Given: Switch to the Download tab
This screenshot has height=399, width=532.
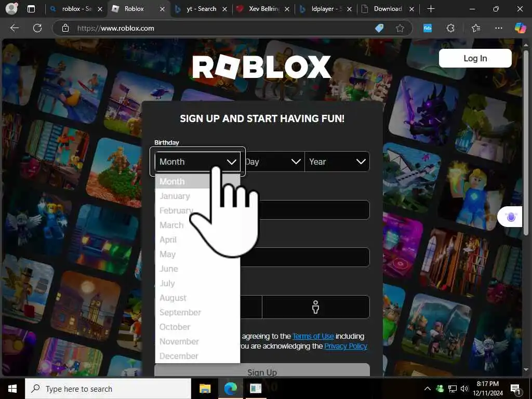Looking at the screenshot, I should point(388,9).
